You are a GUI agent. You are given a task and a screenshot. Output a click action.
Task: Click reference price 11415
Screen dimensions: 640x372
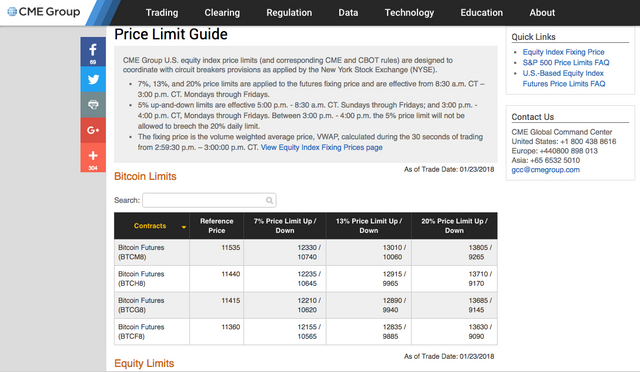(x=231, y=301)
